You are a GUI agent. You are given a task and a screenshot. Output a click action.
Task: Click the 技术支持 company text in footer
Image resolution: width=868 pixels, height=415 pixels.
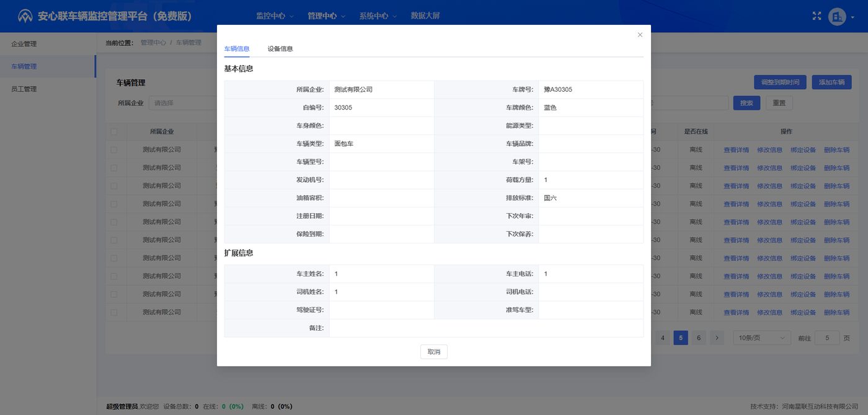(x=803, y=406)
